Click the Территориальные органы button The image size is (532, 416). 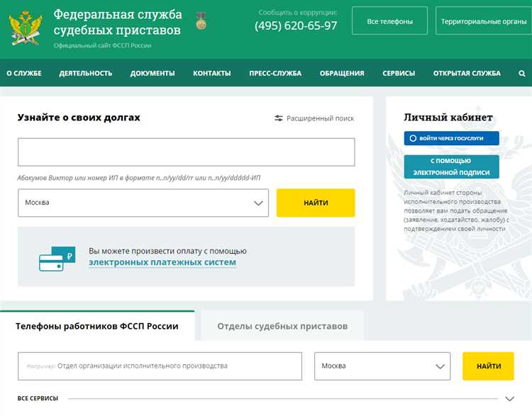point(484,21)
